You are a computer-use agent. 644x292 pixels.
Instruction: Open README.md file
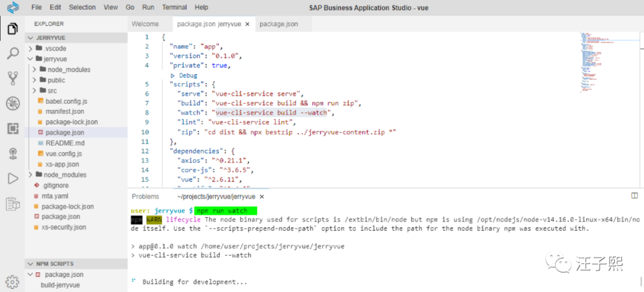click(x=66, y=143)
